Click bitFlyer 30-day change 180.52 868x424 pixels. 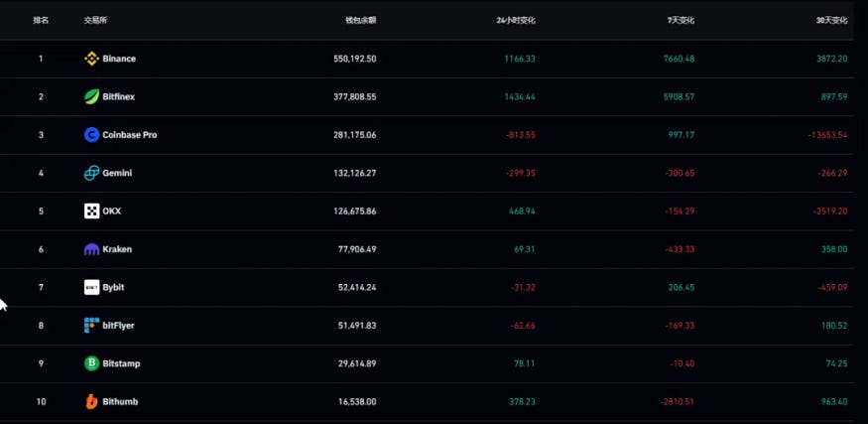coord(834,326)
